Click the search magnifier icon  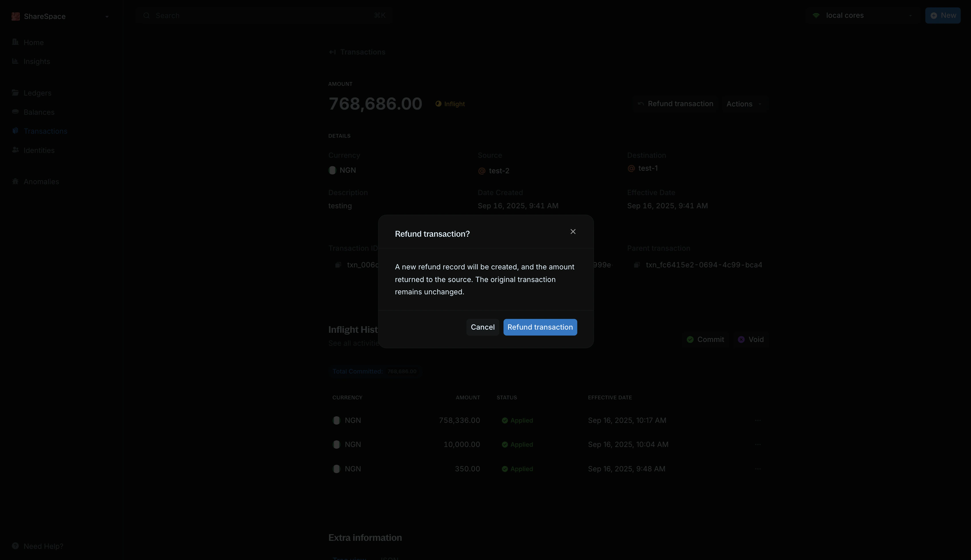[146, 15]
